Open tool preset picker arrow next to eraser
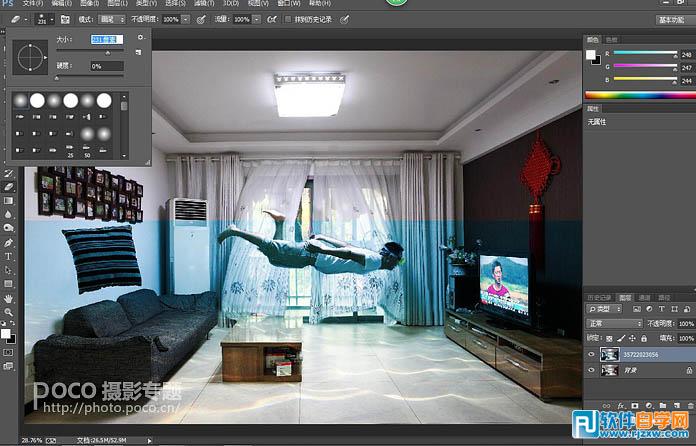The width and height of the screenshot is (696, 446). (x=26, y=20)
